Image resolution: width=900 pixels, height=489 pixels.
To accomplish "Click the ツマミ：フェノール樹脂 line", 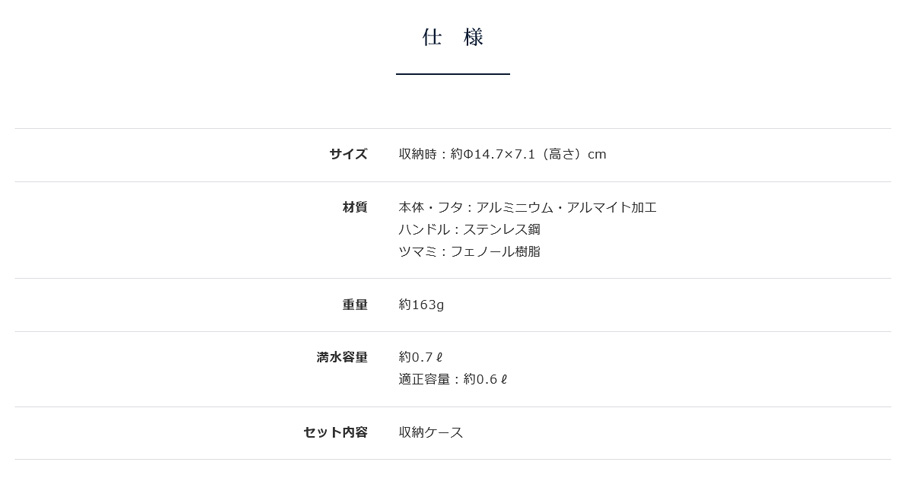I will (x=470, y=251).
